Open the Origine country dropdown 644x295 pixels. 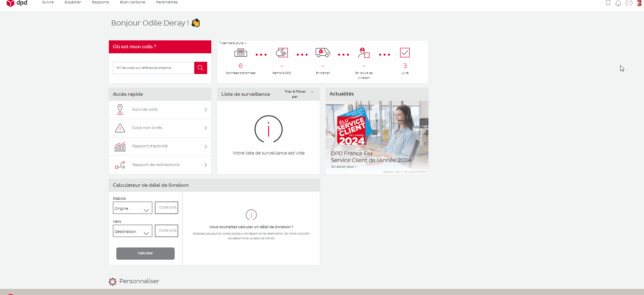[133, 208]
